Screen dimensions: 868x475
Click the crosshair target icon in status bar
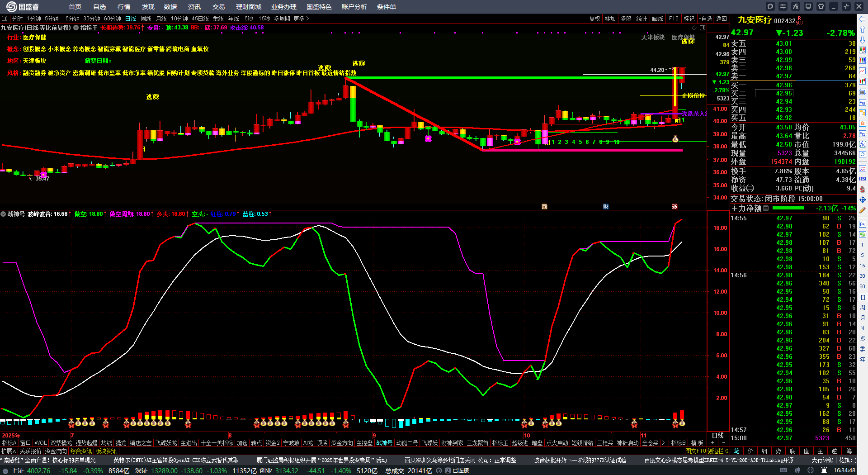coord(810,470)
